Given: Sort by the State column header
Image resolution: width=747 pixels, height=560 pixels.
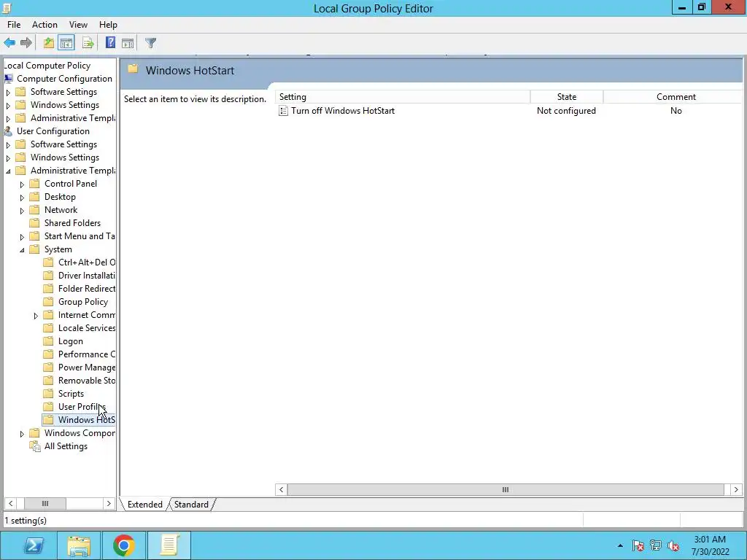Looking at the screenshot, I should click(x=566, y=97).
